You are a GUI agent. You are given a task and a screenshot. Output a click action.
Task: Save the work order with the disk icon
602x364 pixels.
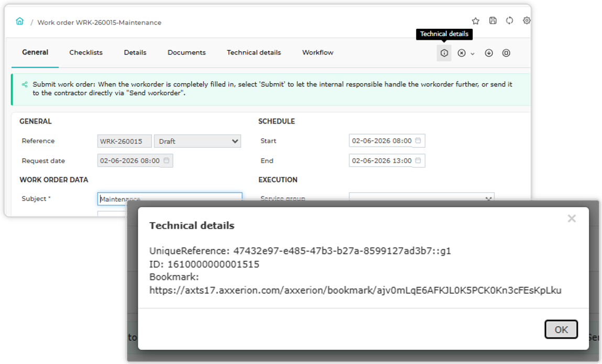click(493, 21)
